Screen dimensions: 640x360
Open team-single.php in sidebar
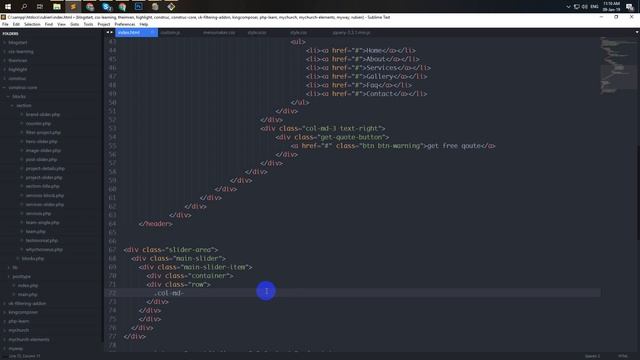coord(42,222)
